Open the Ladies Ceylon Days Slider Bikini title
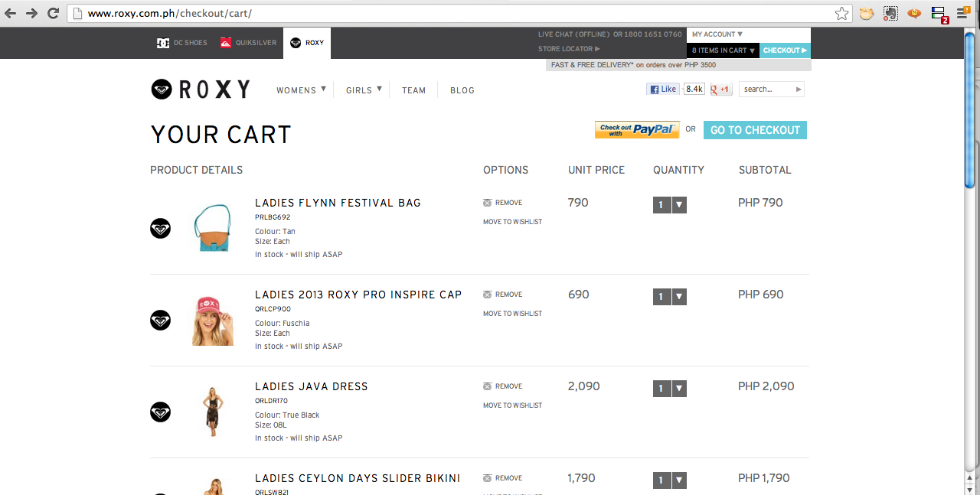The height and width of the screenshot is (495, 980). (x=358, y=478)
